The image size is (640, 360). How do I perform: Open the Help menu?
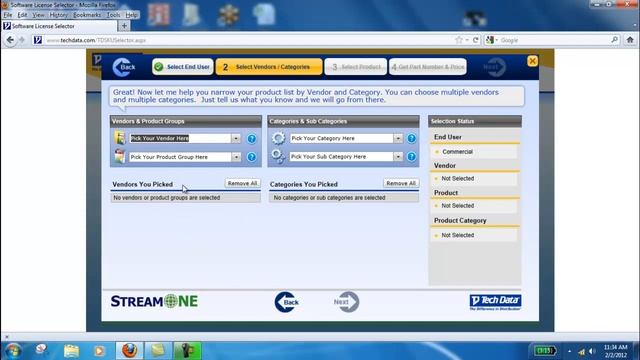(131, 15)
